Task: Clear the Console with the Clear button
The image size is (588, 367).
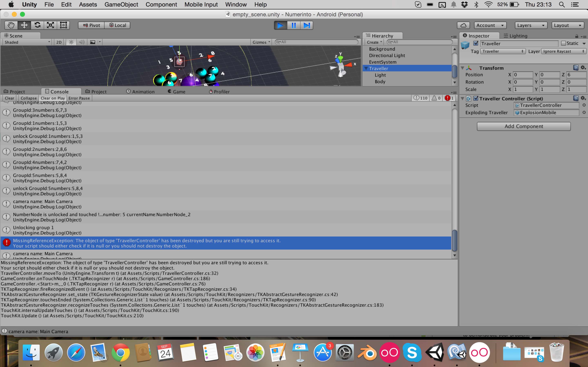Action: coord(9,98)
